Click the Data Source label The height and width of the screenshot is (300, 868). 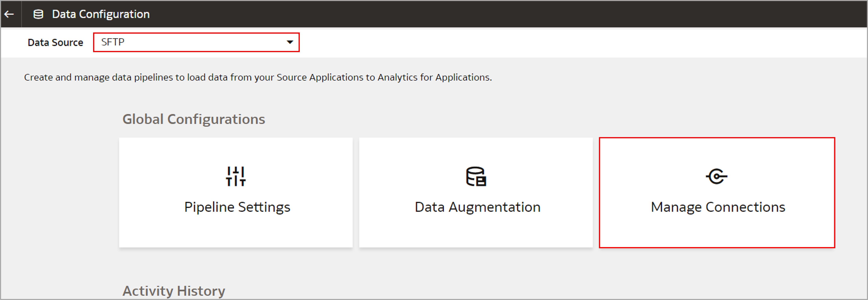[x=55, y=43]
